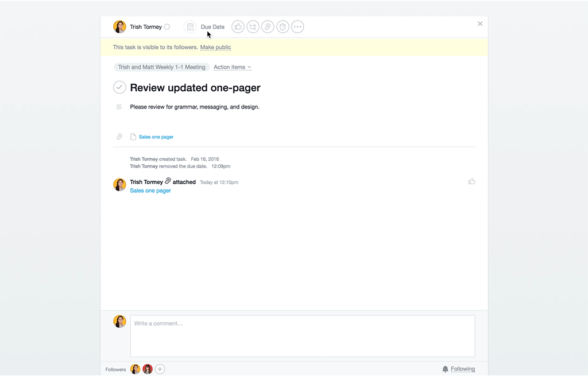Click the bell icon beside Following
Screen dimensions: 588x376
[445, 369]
